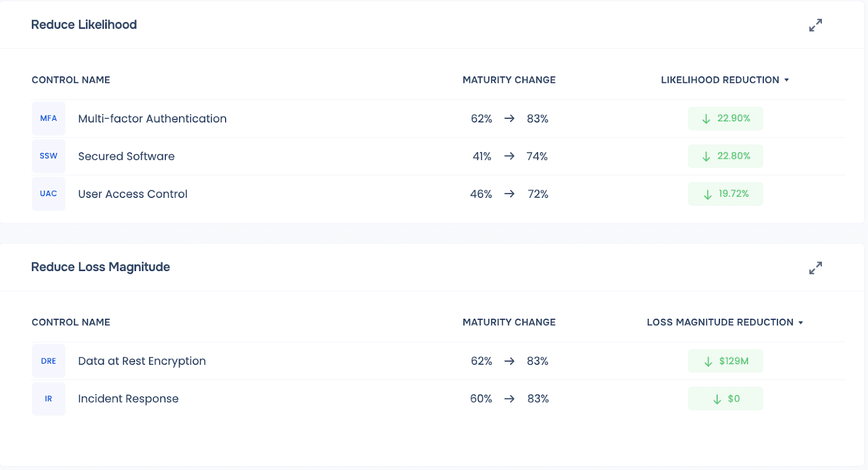Viewport: 868px width, 470px height.
Task: Click the 22.90% likelihood reduction badge
Action: 725,118
